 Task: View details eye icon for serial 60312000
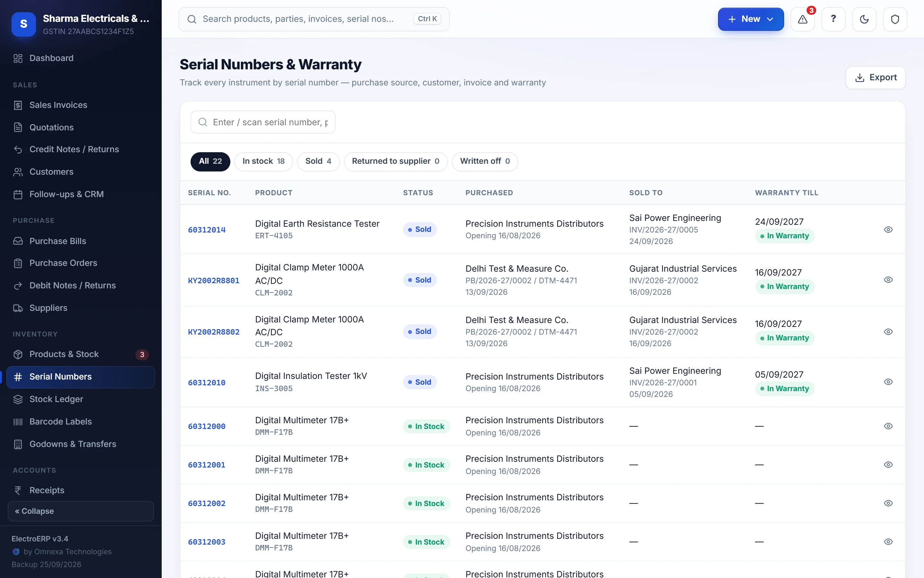coord(888,426)
